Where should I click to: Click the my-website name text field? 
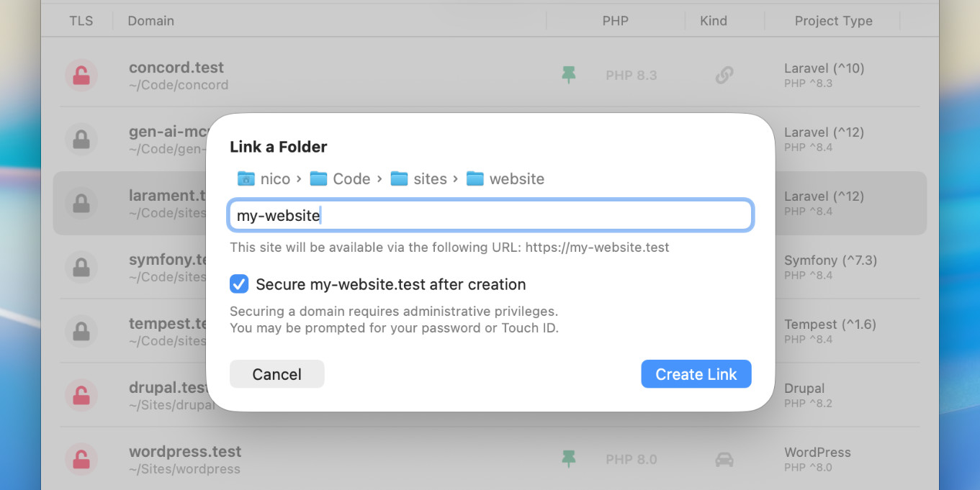tap(490, 216)
